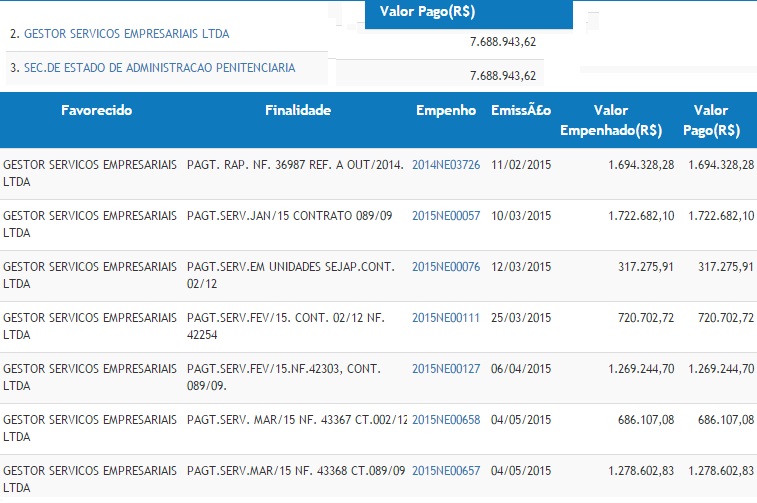
Task: Click the Favorecido column header
Action: (x=96, y=111)
